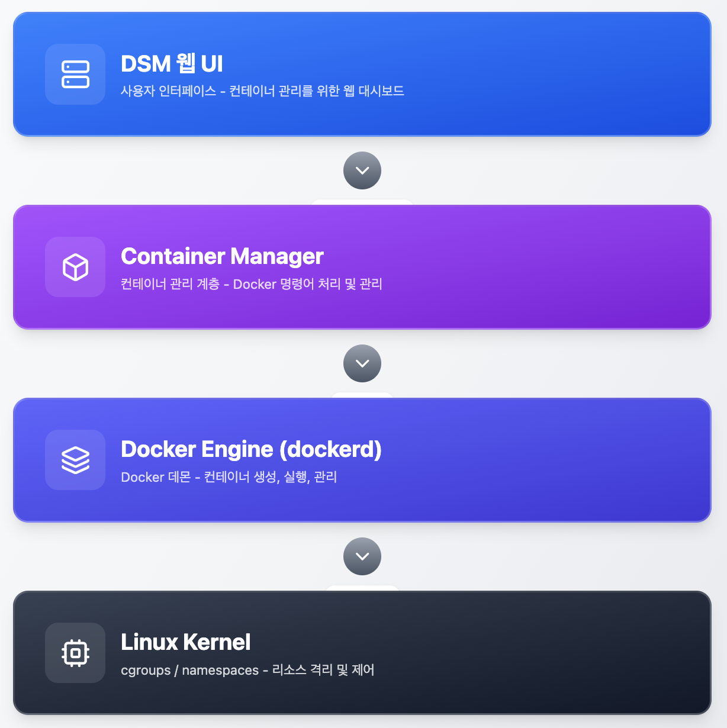The height and width of the screenshot is (728, 727).
Task: Click the "DSM 웹 UI" heading
Action: coord(172,64)
